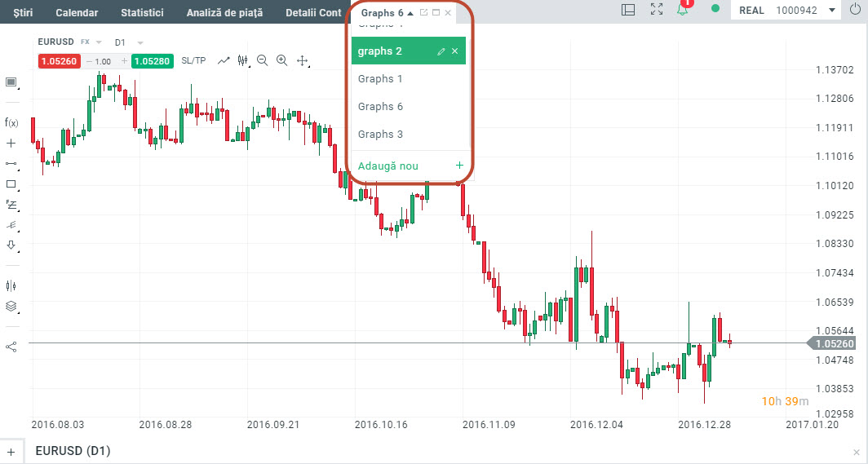Open the Știri menu

(x=23, y=12)
